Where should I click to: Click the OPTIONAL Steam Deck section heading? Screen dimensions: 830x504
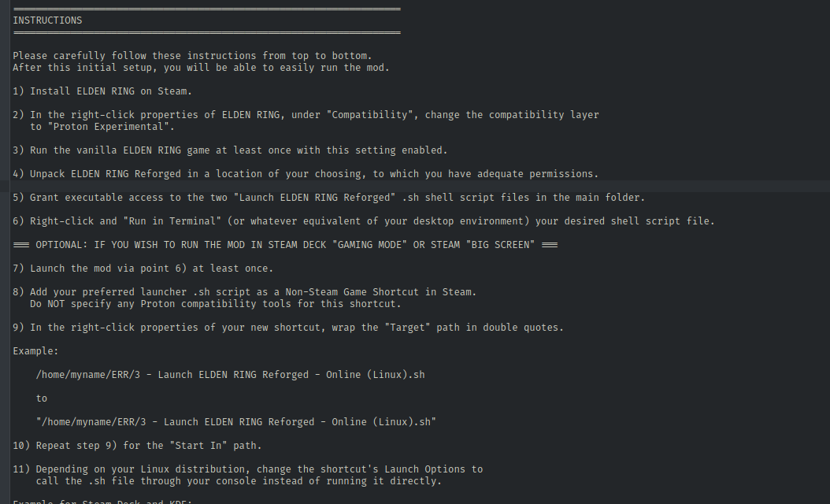285,245
